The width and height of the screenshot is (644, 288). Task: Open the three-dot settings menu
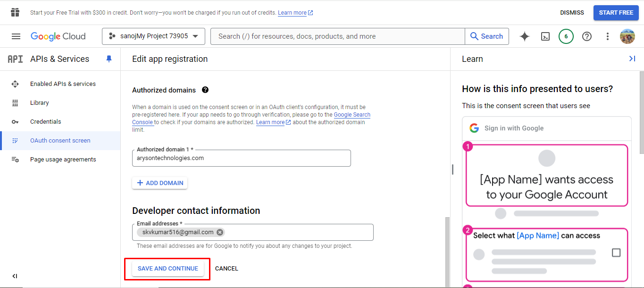coord(608,36)
